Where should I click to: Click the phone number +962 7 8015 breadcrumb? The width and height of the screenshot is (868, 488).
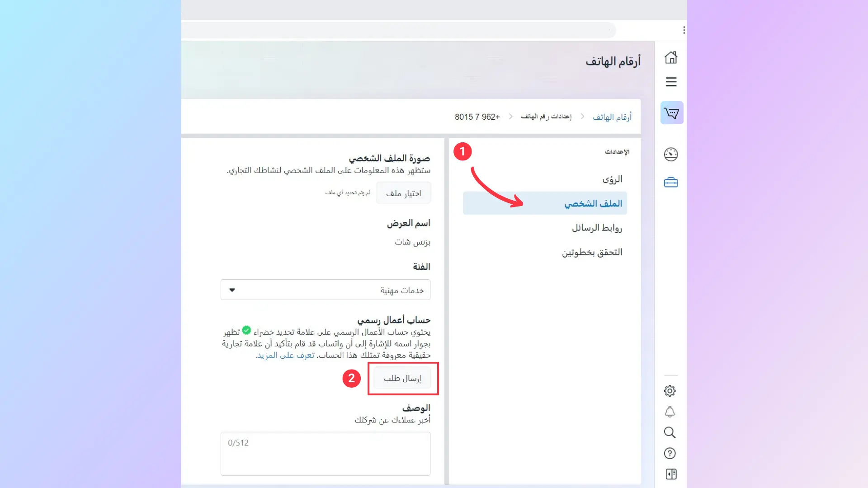(x=477, y=117)
